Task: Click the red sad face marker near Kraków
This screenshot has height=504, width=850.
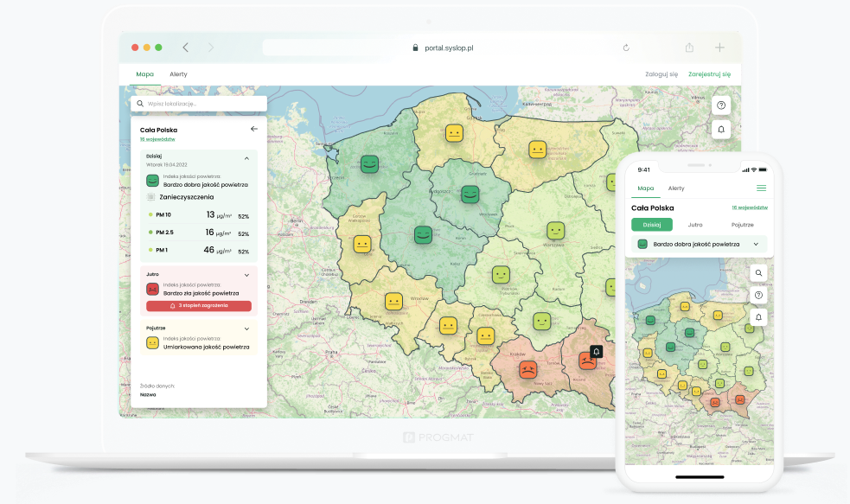Action: click(527, 369)
